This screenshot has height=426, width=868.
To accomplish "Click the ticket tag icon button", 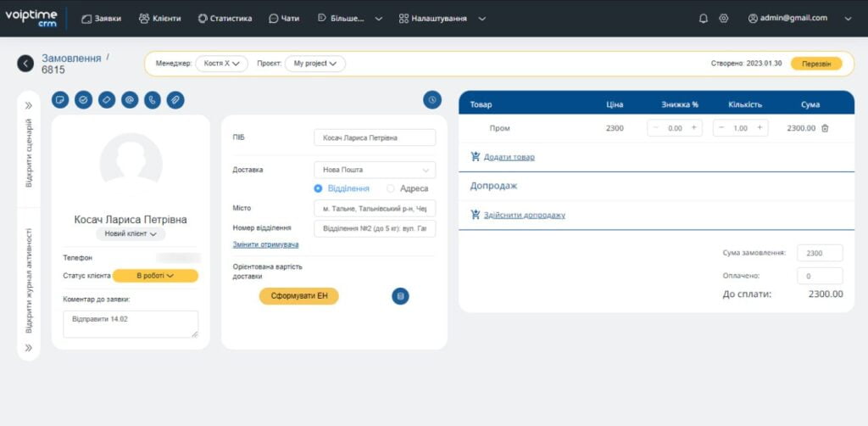I will 107,100.
